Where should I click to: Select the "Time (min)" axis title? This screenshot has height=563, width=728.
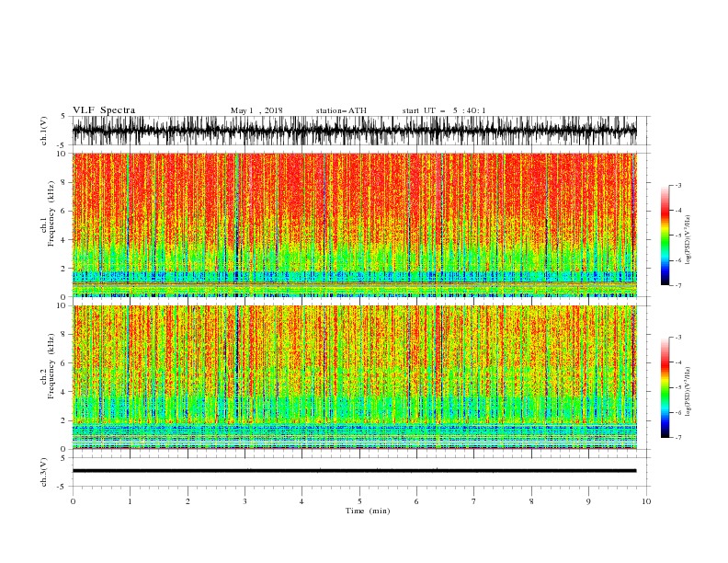[368, 511]
